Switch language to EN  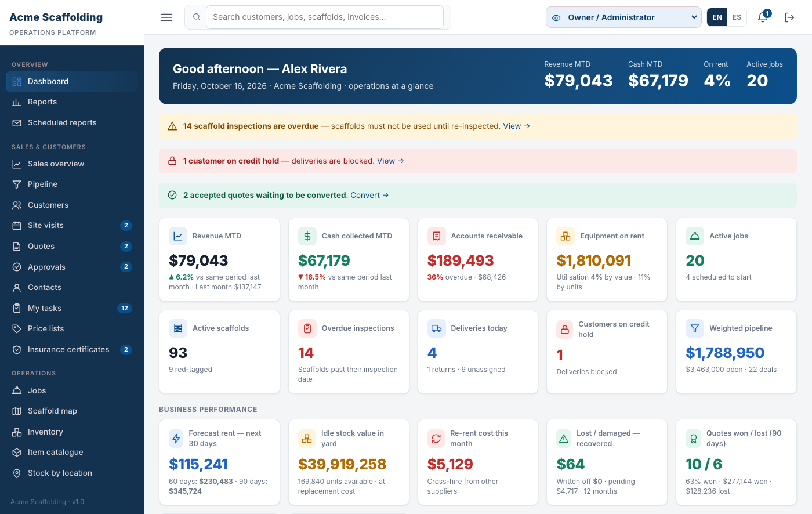pos(717,17)
